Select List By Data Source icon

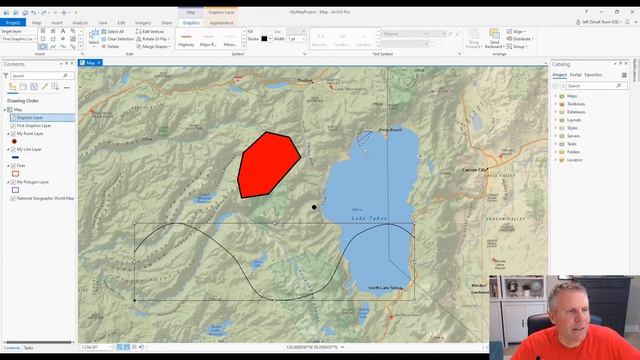click(x=23, y=87)
